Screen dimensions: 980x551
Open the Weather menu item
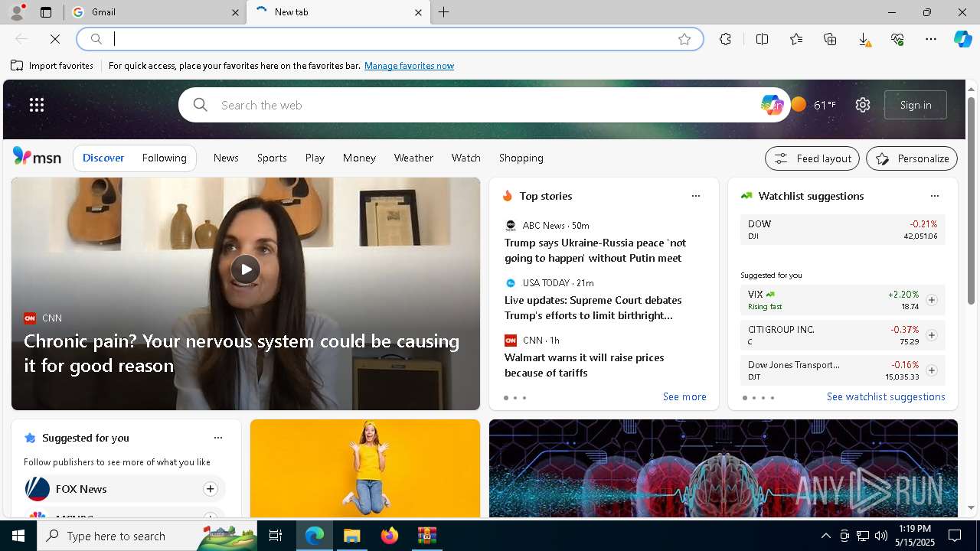pyautogui.click(x=413, y=158)
